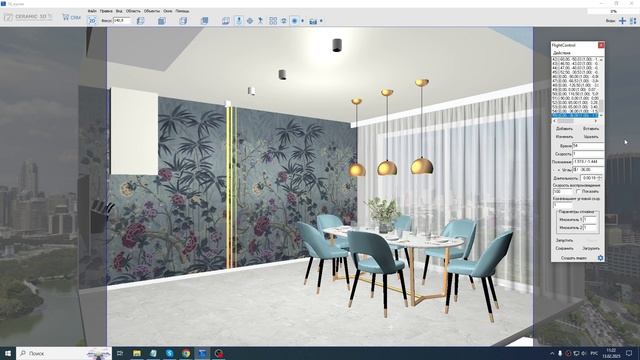The width and height of the screenshot is (640, 360).
Task: Click the plus icon at top right toolbar
Action: tap(622, 20)
